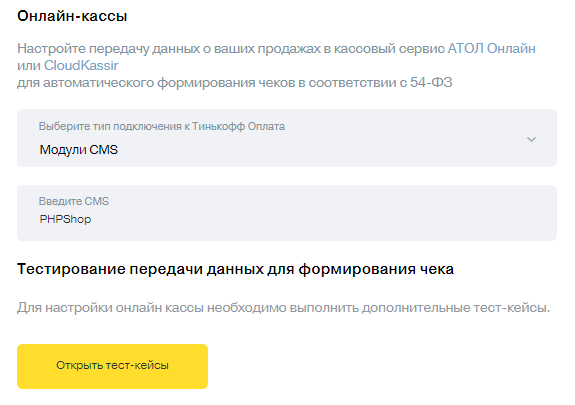Place cursor in PHPShop text value

[x=65, y=219]
